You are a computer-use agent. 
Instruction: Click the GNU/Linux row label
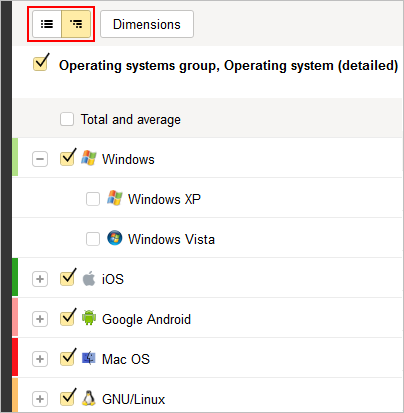tap(133, 399)
